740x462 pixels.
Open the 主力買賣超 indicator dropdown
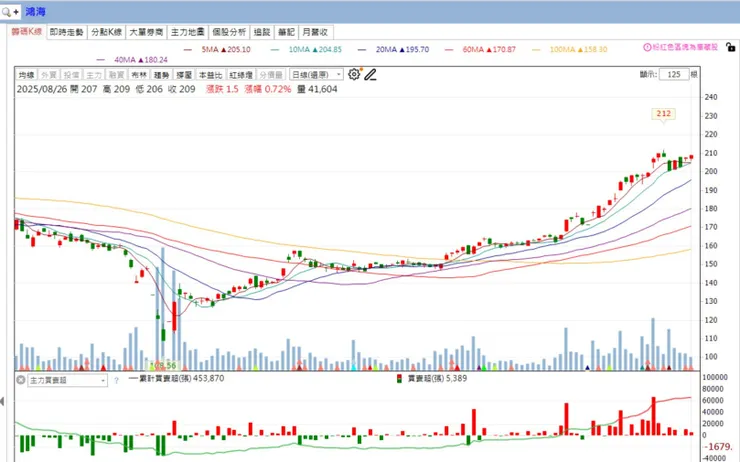[x=67, y=380]
